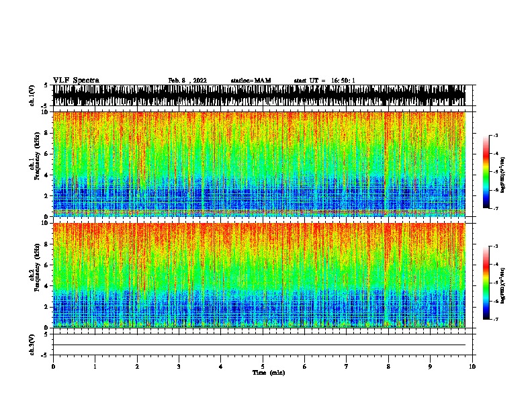532x411 pixels.
Task: Click the "ch.3(V)" axis label
Action: point(32,345)
